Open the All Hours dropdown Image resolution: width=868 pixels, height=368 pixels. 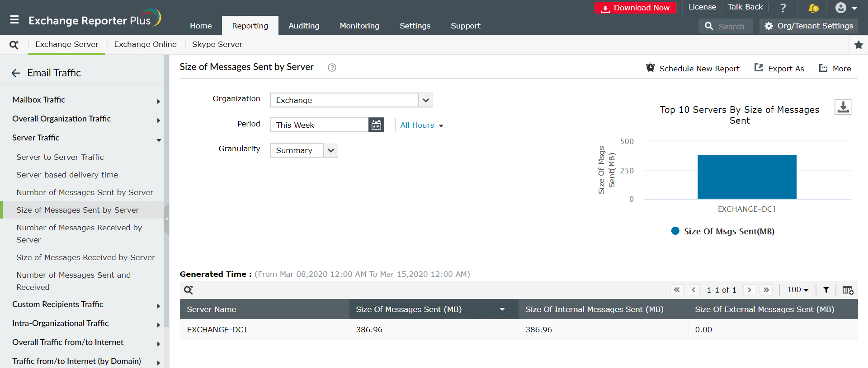(x=422, y=126)
